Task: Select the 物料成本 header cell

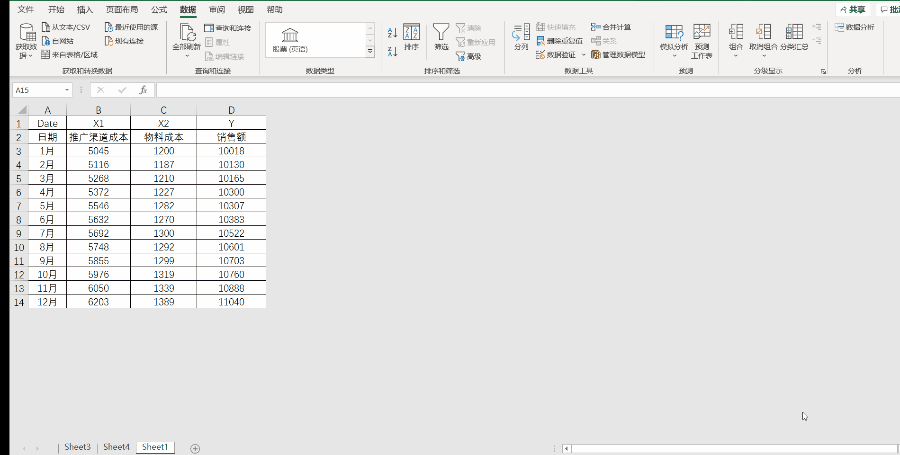Action: pos(164,137)
